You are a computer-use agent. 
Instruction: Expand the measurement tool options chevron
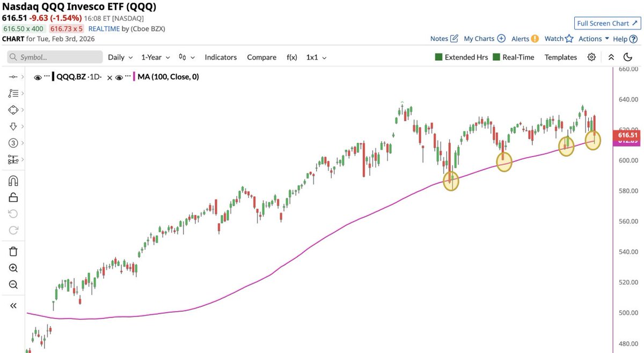point(23,159)
